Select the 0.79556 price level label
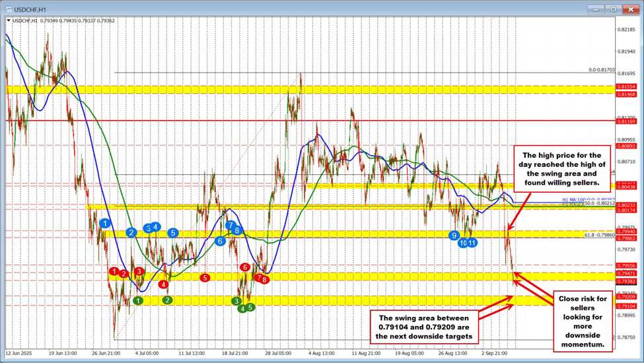Viewport: 644px width, 363px height. click(x=627, y=266)
